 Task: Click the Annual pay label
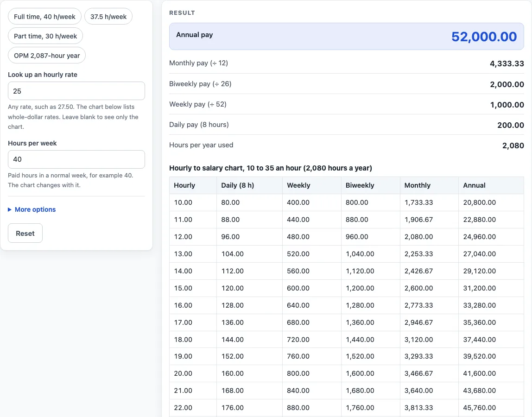[x=195, y=35]
